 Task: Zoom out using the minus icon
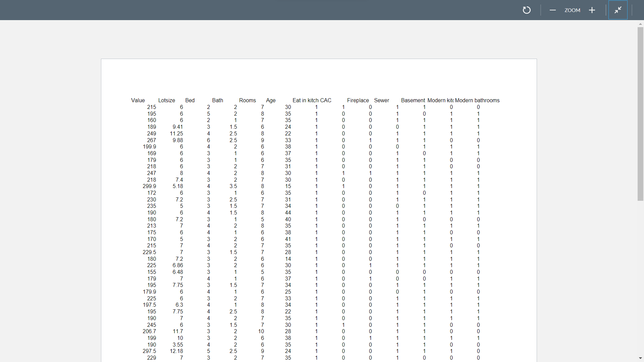[552, 10]
